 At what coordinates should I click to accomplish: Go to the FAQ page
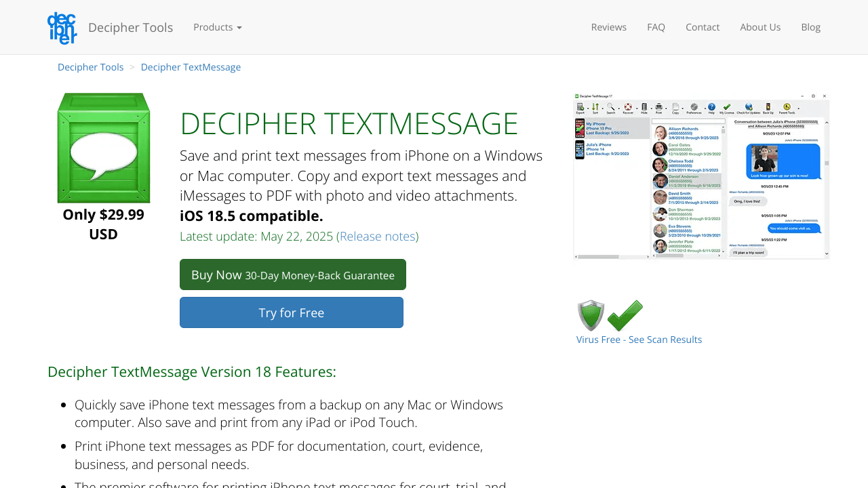[x=656, y=27]
